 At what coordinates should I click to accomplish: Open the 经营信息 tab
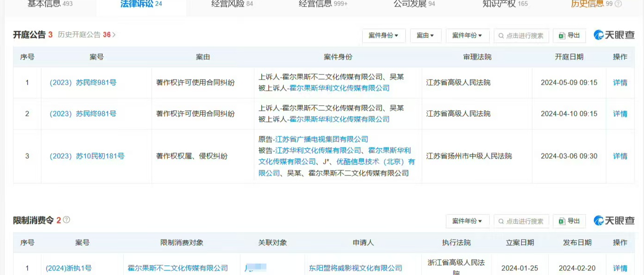click(323, 4)
